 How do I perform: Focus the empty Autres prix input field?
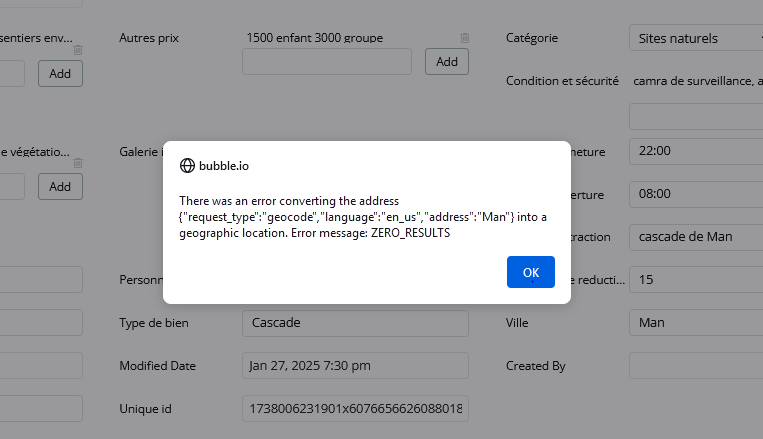(x=327, y=61)
